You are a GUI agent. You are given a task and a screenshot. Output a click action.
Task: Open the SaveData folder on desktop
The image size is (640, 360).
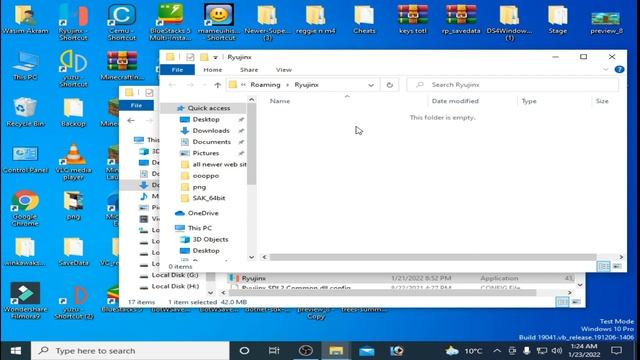click(x=73, y=252)
